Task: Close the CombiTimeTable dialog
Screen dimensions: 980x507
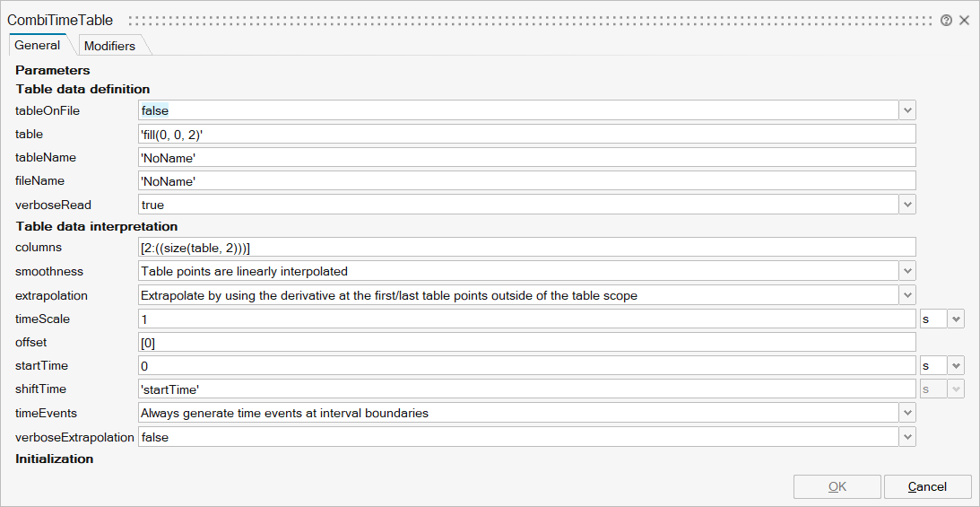Action: pyautogui.click(x=965, y=20)
